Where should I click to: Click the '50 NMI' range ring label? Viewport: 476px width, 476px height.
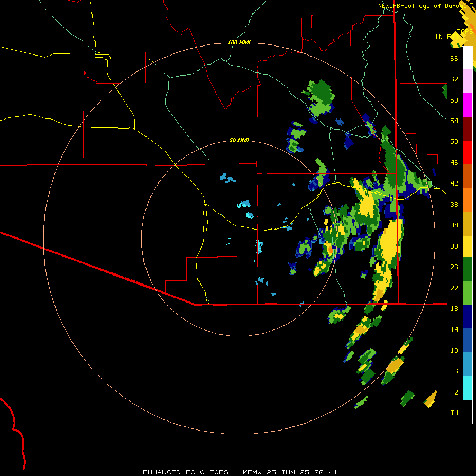pos(239,140)
